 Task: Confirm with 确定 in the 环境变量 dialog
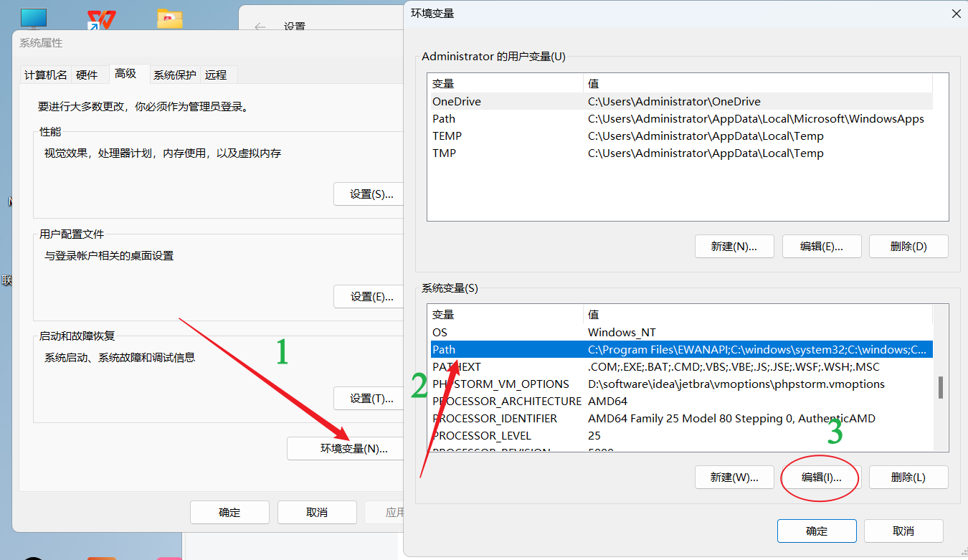tap(817, 531)
